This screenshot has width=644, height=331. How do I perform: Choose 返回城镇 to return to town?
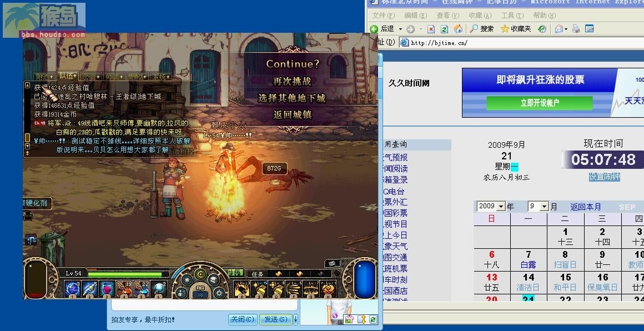[292, 115]
